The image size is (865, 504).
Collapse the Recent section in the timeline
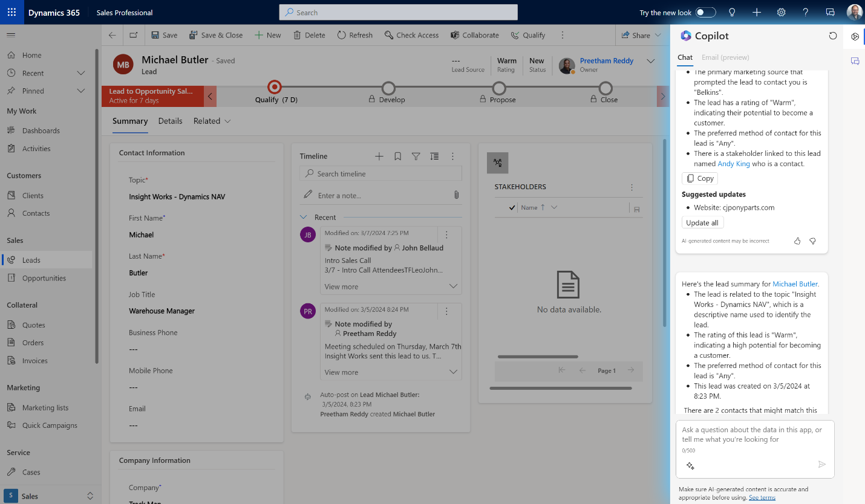[304, 218]
